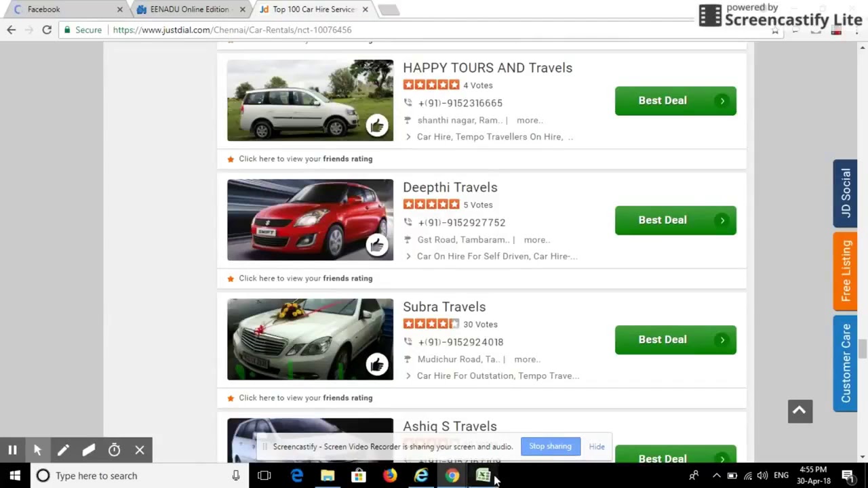The image size is (868, 488).
Task: Click phone icon beside +(91)-9152316665
Action: 408,103
